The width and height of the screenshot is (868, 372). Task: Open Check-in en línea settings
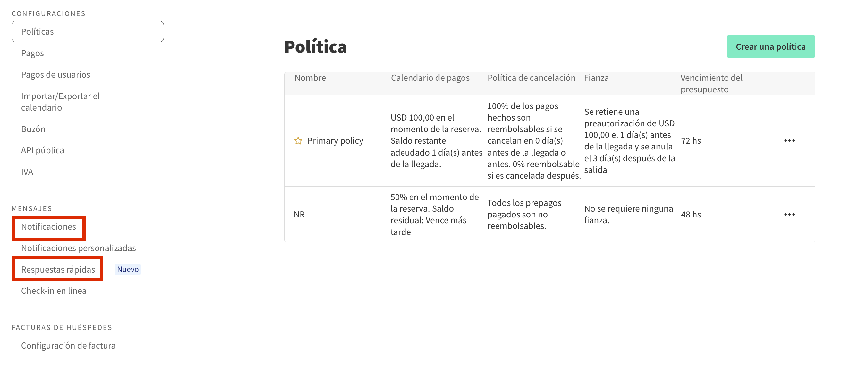click(54, 291)
